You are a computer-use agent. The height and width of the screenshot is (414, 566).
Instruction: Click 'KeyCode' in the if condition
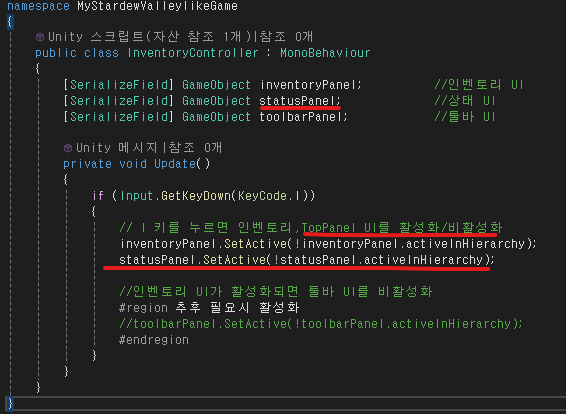coord(262,196)
